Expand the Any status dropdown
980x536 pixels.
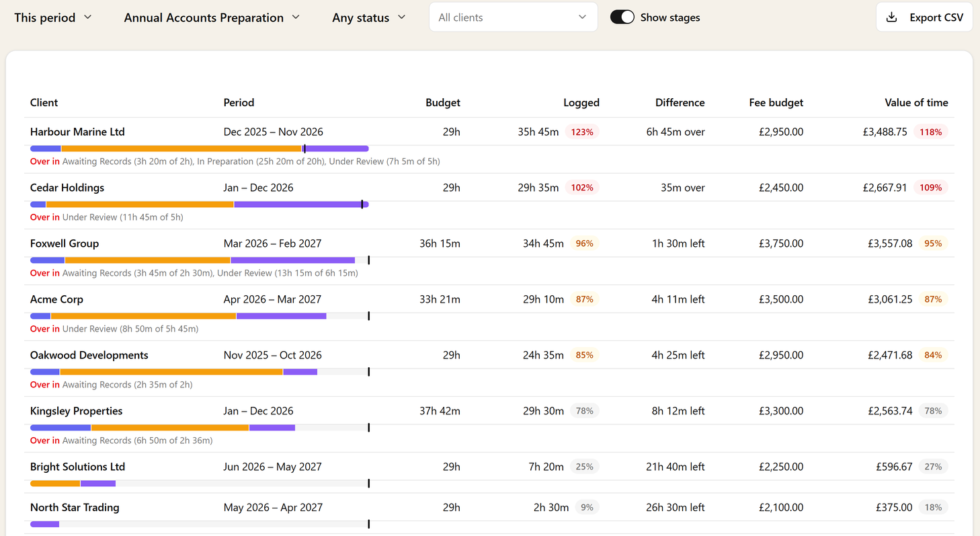click(369, 17)
